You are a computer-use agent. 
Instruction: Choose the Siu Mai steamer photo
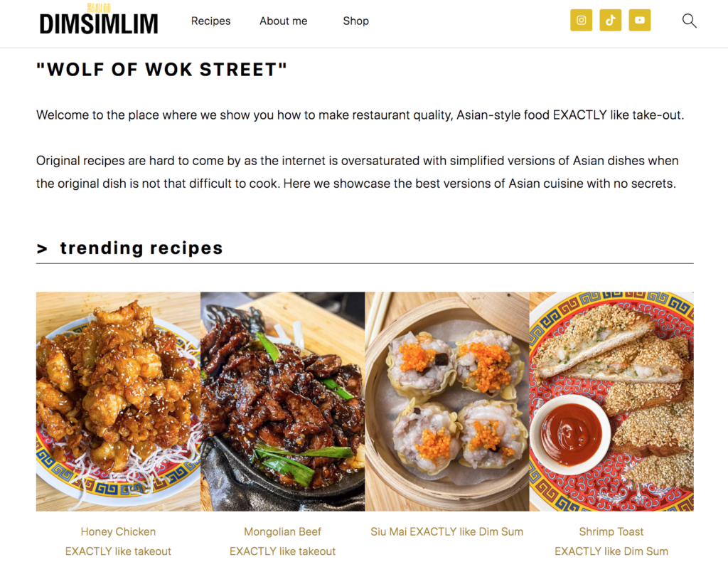point(446,401)
